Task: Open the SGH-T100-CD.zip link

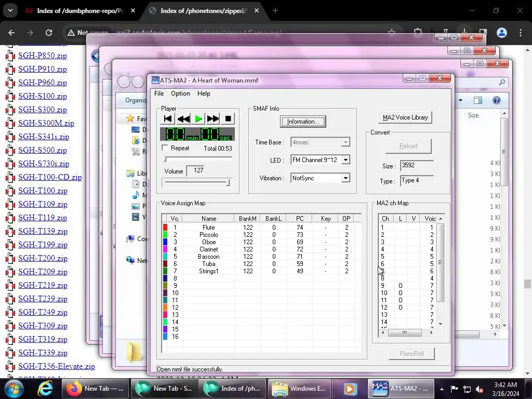Action: click(50, 177)
